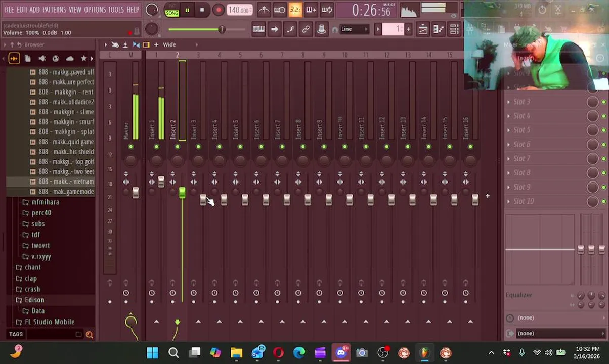This screenshot has height=364, width=609.
Task: Toggle wait for input before recording icon
Action: pyautogui.click(x=280, y=10)
